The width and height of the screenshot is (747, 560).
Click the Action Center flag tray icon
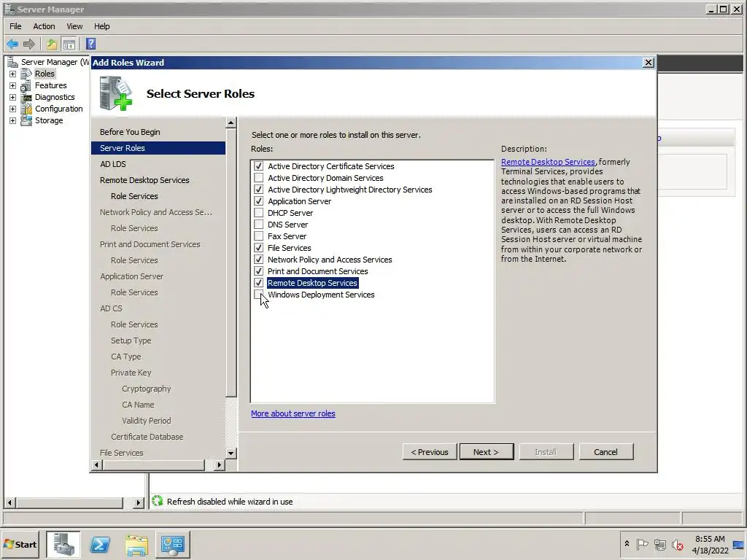(x=643, y=544)
